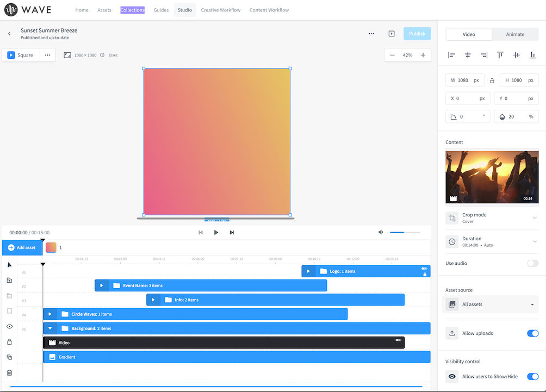This screenshot has height=392, width=546.
Task: Zoom in with the plus icon
Action: click(x=423, y=55)
